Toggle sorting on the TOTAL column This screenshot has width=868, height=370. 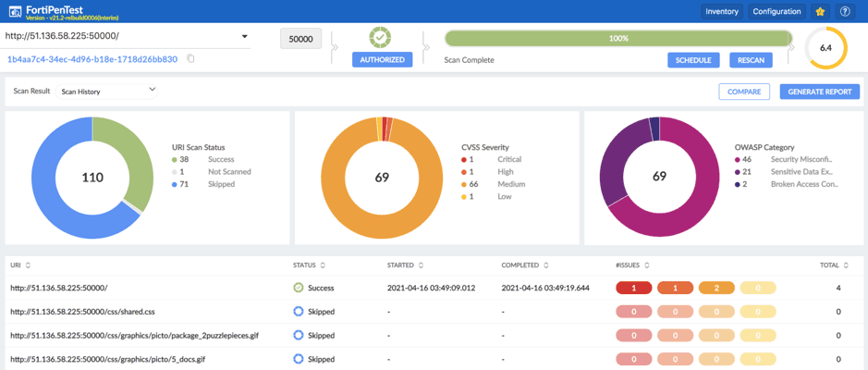pos(846,265)
